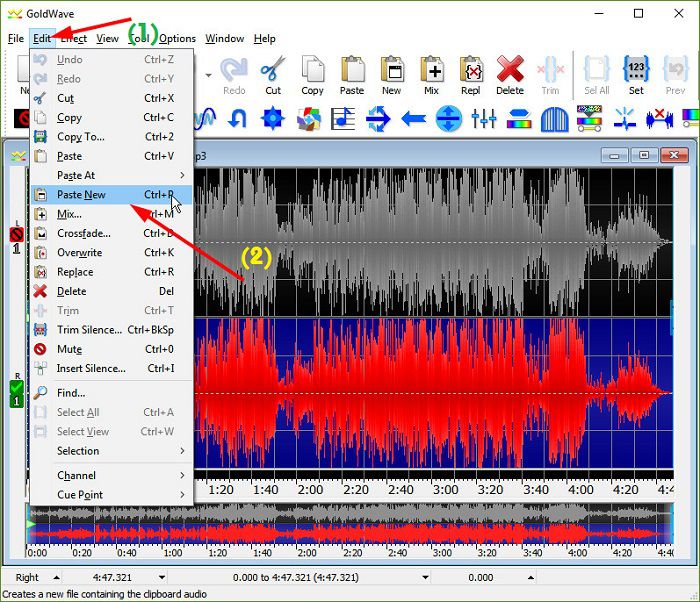The height and width of the screenshot is (602, 700).
Task: Click the overview waveform strip at 2:00
Action: click(x=307, y=523)
